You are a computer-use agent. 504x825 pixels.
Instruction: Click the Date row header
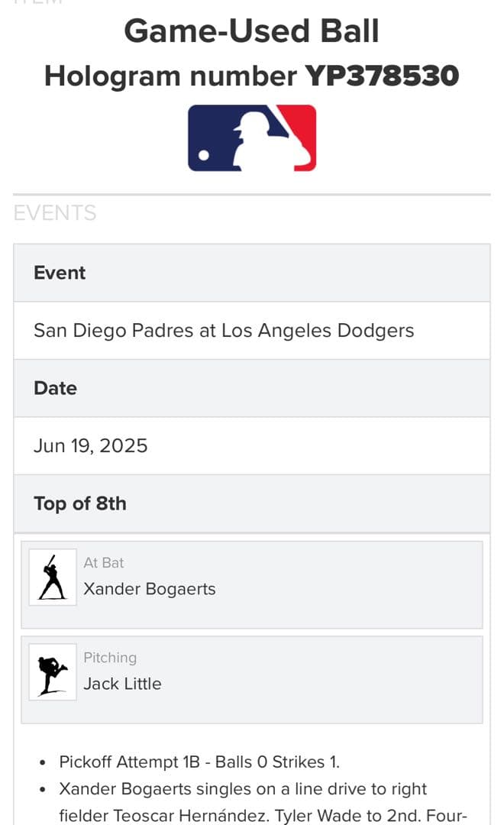click(55, 388)
